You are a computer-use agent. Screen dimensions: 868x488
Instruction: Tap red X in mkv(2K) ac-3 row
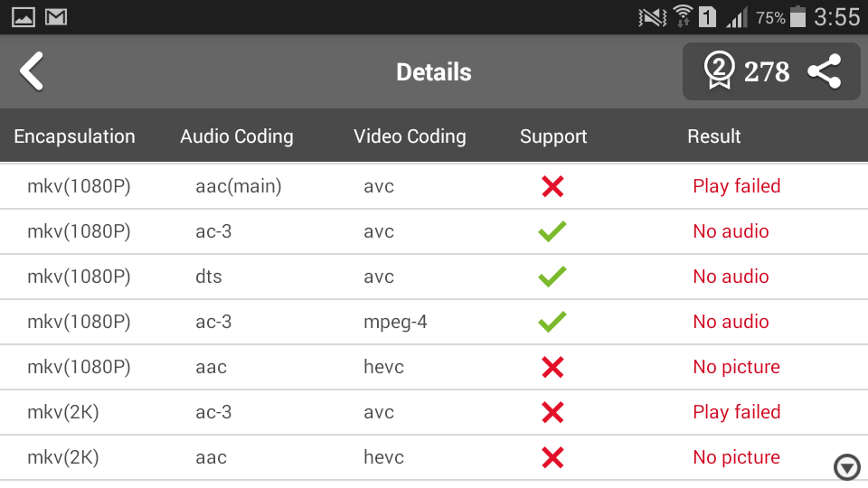click(552, 413)
